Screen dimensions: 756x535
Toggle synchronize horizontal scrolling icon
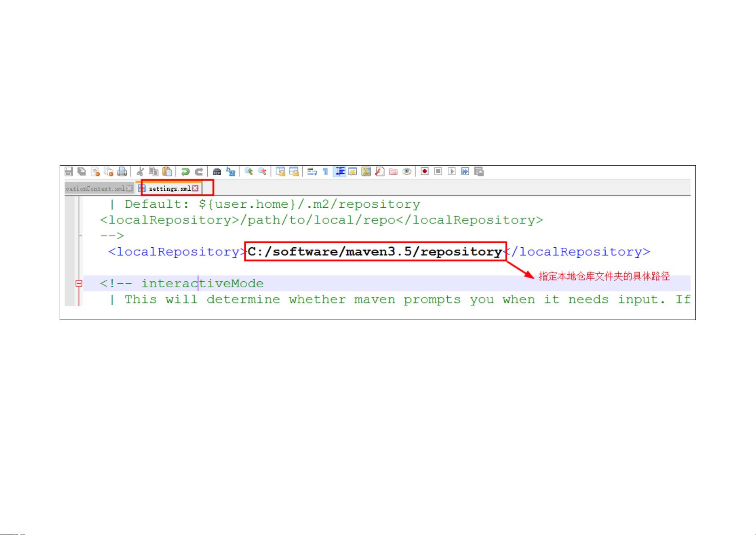click(294, 171)
